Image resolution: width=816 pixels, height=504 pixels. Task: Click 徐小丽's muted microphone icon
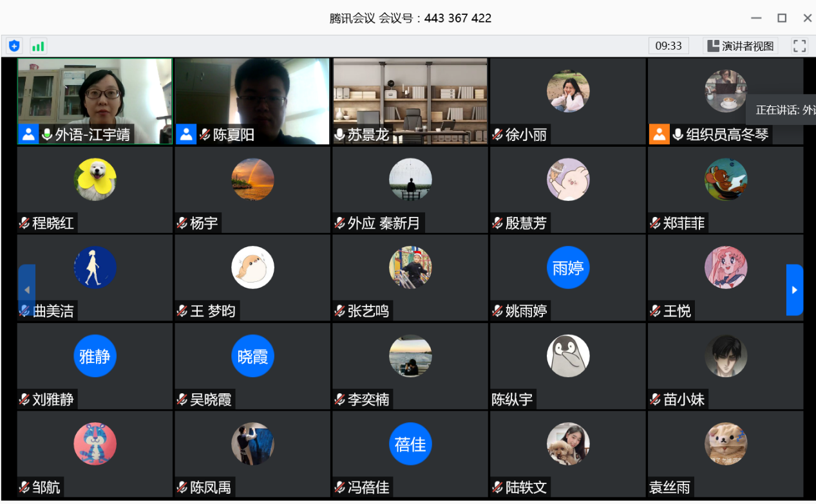pos(497,135)
